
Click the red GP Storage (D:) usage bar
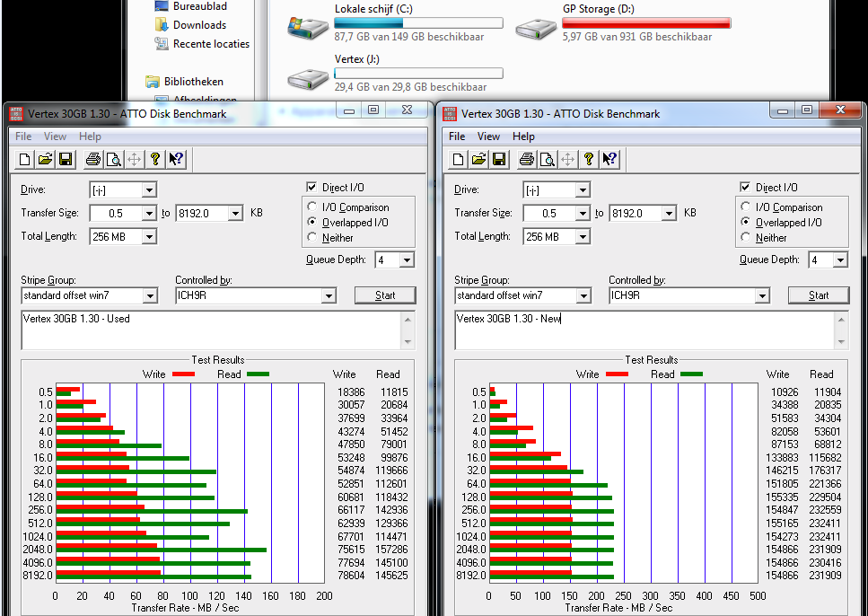pyautogui.click(x=646, y=22)
